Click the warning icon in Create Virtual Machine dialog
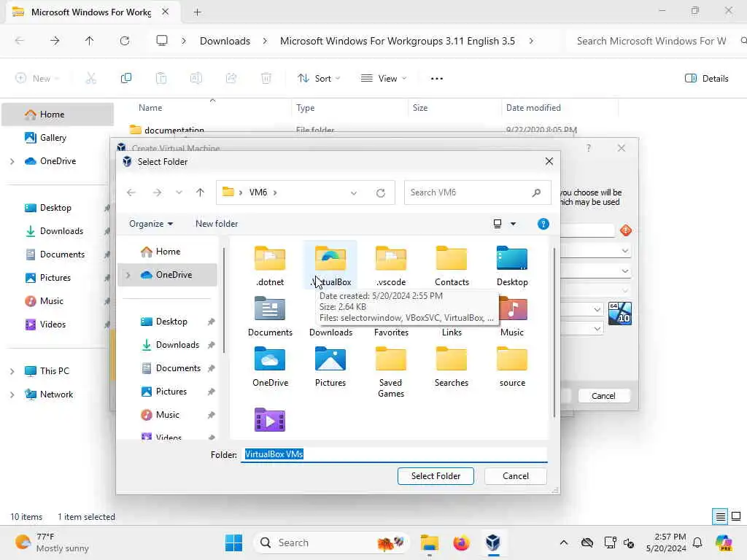The image size is (747, 560). (625, 230)
